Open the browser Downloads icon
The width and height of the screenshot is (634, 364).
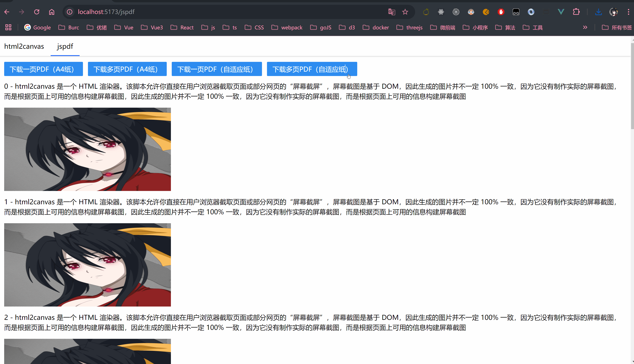click(599, 12)
